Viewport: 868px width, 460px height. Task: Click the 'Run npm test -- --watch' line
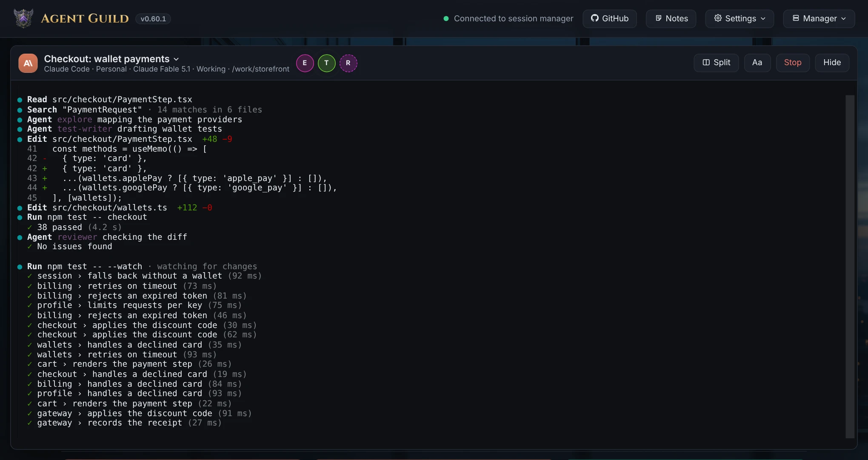point(137,266)
